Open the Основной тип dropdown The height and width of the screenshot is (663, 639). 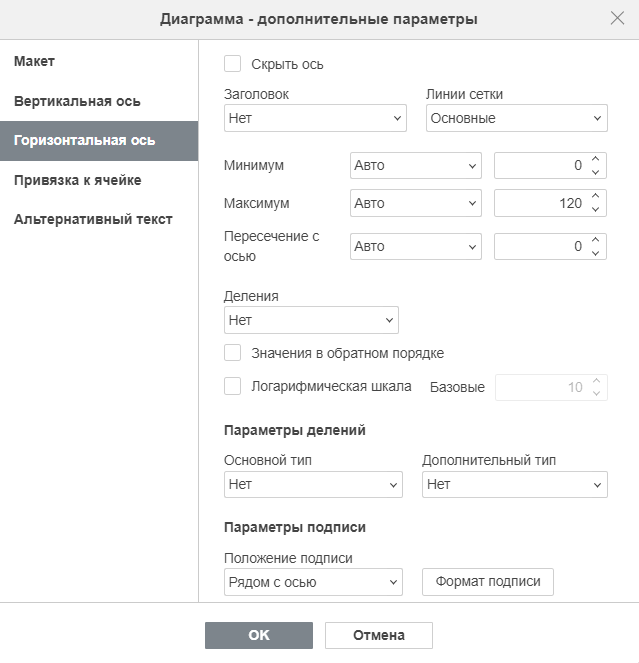(313, 484)
